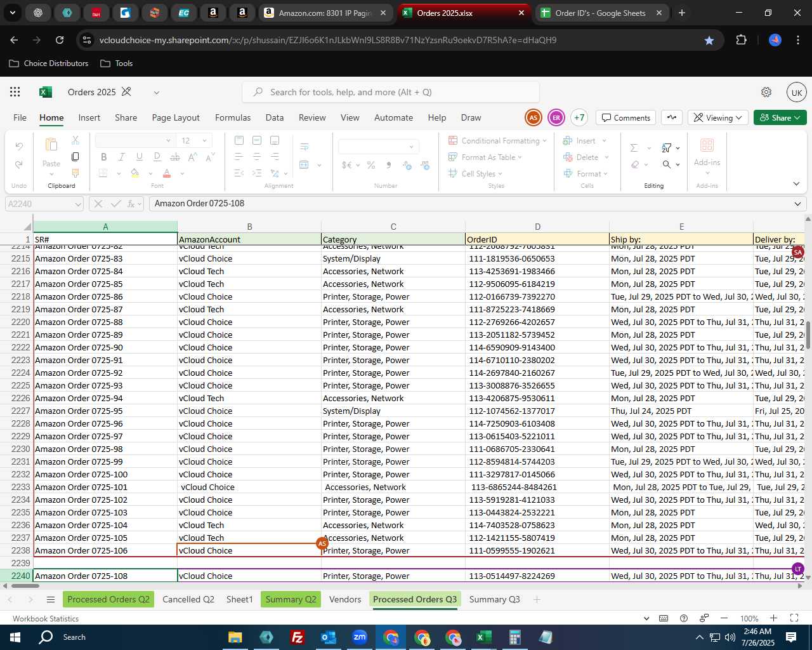Open Format As Table dropdown
This screenshot has width=812, height=650.
click(485, 157)
